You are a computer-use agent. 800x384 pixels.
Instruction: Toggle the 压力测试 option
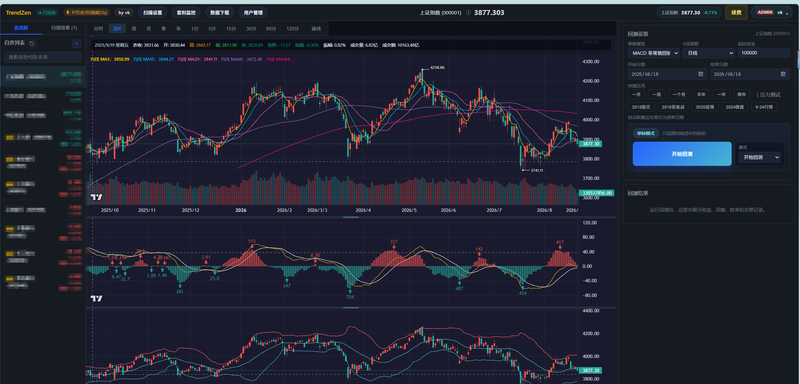(769, 94)
